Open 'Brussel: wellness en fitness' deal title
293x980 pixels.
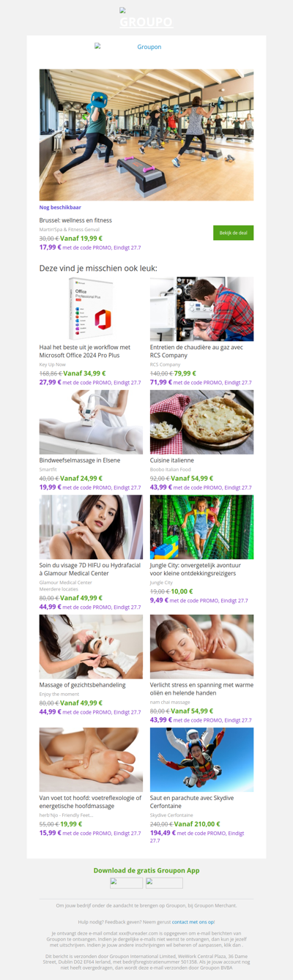(x=75, y=220)
